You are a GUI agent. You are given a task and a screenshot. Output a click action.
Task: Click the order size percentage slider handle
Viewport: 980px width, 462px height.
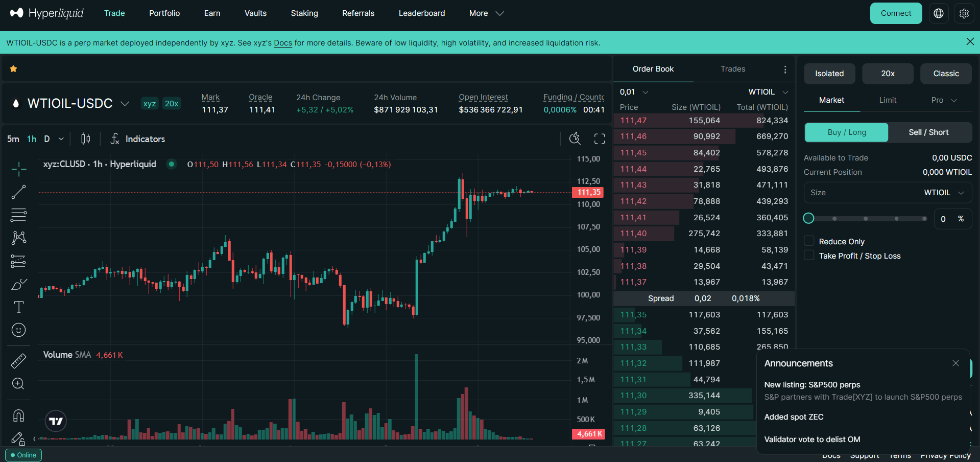click(808, 219)
